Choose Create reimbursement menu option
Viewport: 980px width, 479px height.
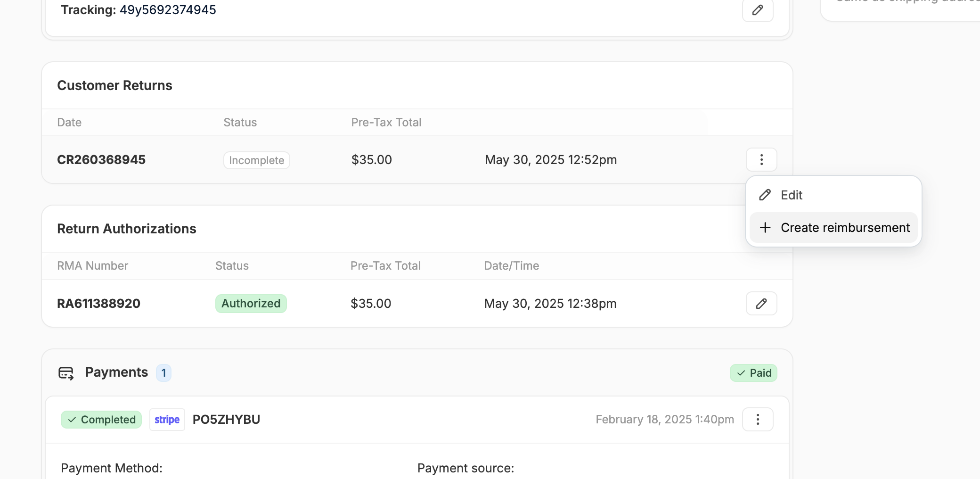point(845,228)
